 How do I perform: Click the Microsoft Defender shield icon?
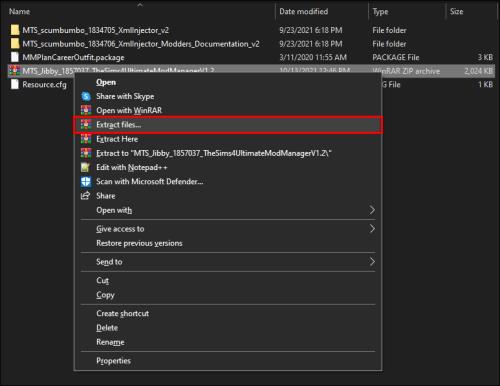click(x=86, y=182)
